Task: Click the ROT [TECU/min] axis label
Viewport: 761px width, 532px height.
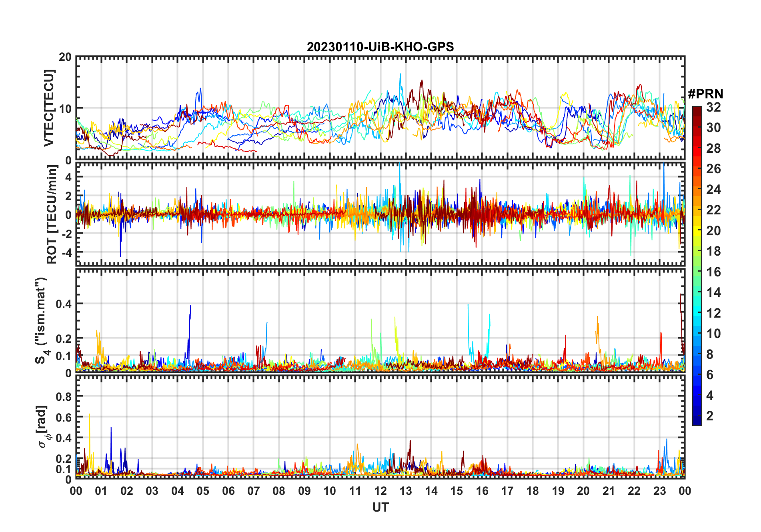Action: click(x=52, y=214)
